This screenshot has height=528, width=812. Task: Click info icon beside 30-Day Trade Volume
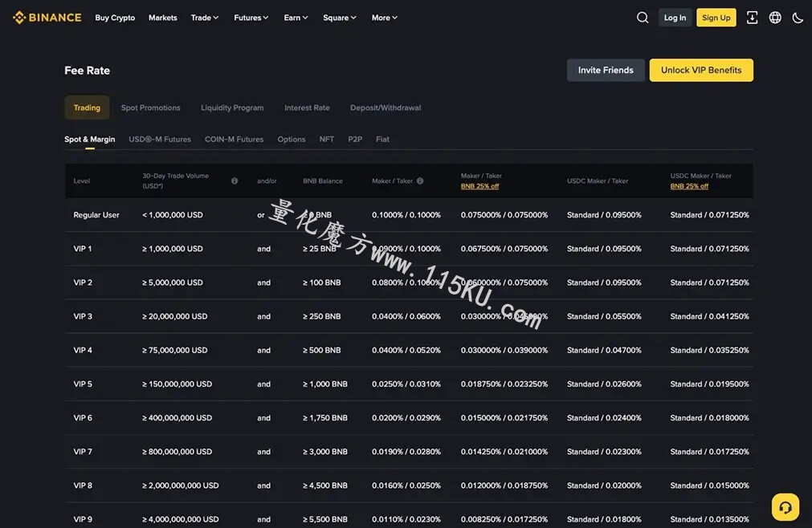point(235,181)
